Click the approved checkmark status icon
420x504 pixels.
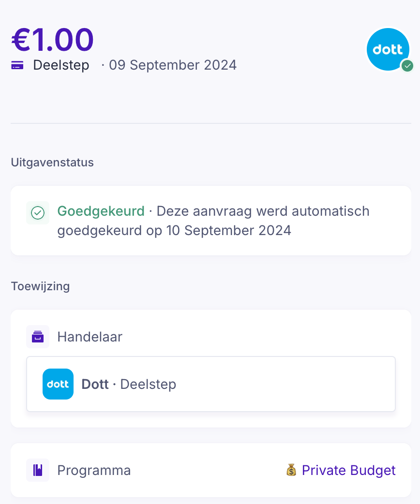(x=38, y=213)
